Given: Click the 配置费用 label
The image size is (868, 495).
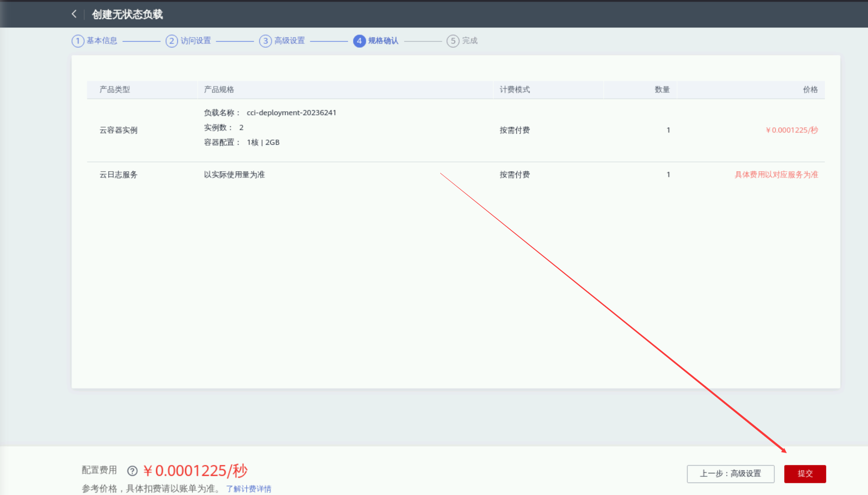Looking at the screenshot, I should (99, 470).
